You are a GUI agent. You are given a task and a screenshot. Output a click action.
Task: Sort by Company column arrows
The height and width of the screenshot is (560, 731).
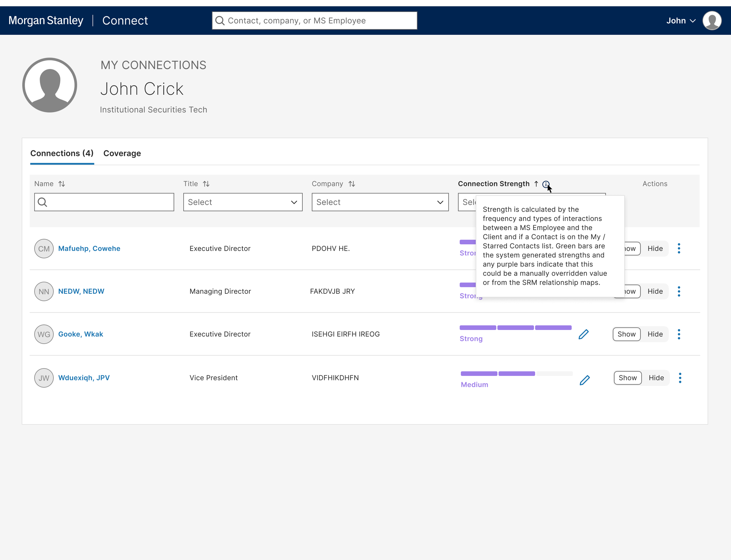point(351,184)
